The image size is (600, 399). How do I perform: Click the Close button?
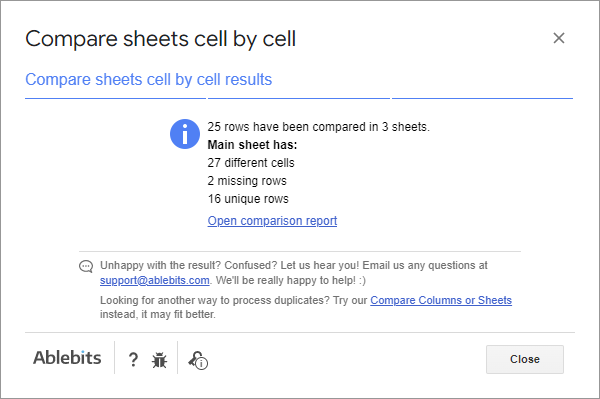525,359
